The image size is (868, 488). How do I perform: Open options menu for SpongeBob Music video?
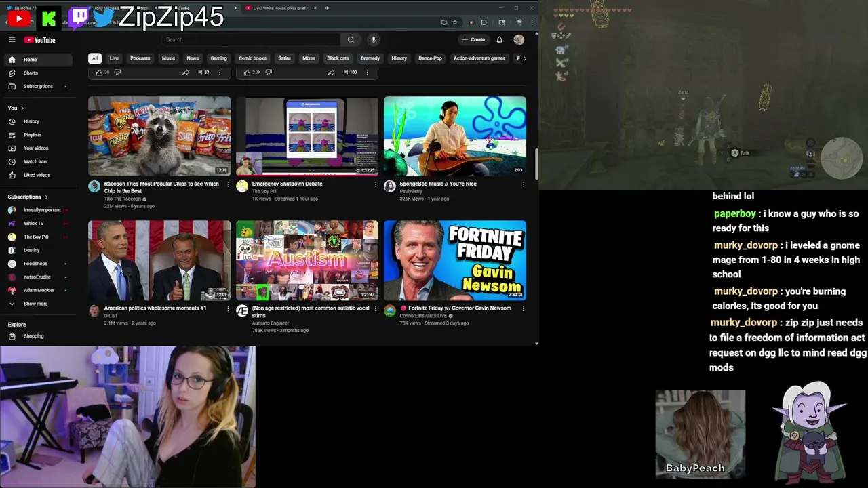point(523,184)
